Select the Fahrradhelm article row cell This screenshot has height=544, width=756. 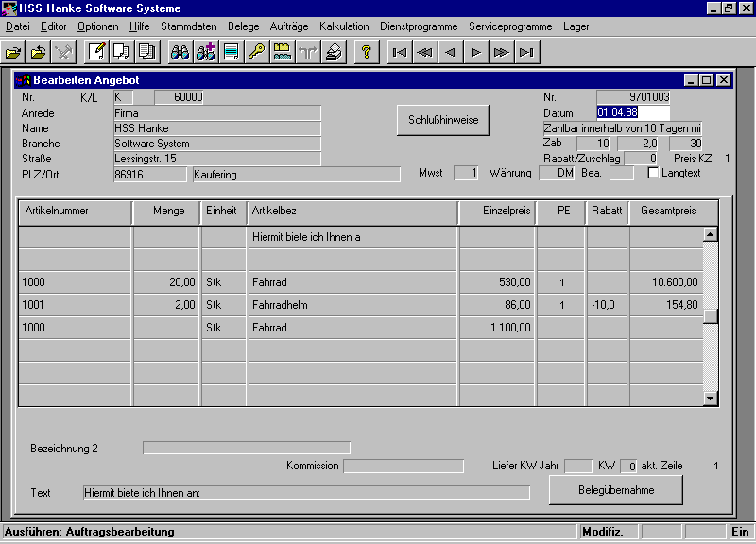[x=352, y=305]
